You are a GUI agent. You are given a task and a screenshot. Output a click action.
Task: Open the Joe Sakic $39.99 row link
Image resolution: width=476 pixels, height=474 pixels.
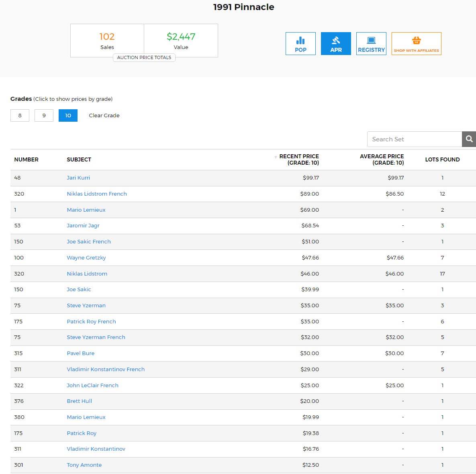(79, 289)
